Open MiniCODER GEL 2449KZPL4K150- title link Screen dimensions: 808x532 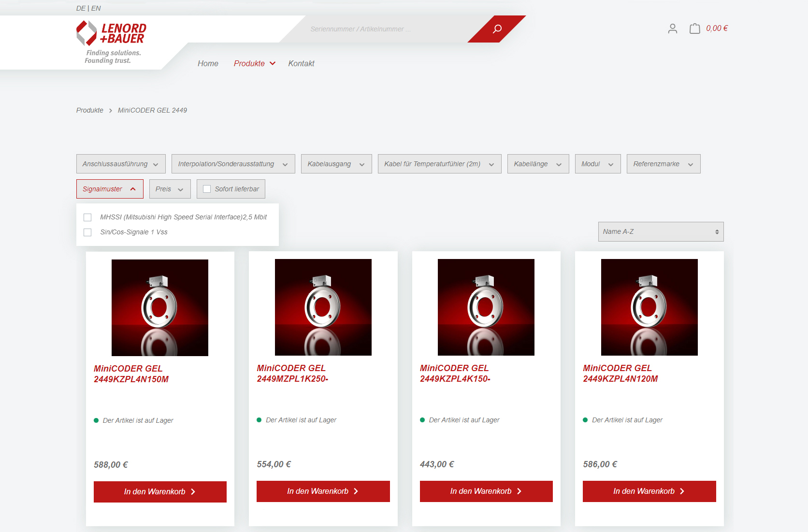[455, 374]
